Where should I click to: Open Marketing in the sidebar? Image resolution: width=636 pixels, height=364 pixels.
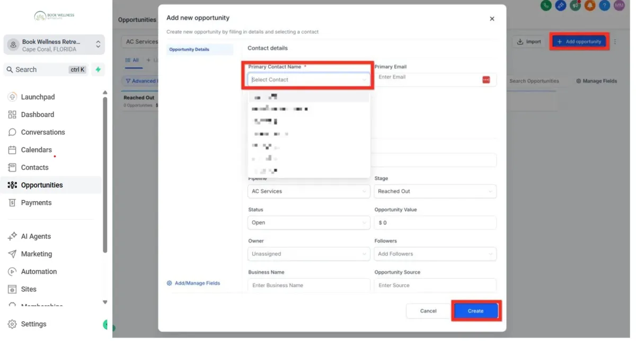36,254
